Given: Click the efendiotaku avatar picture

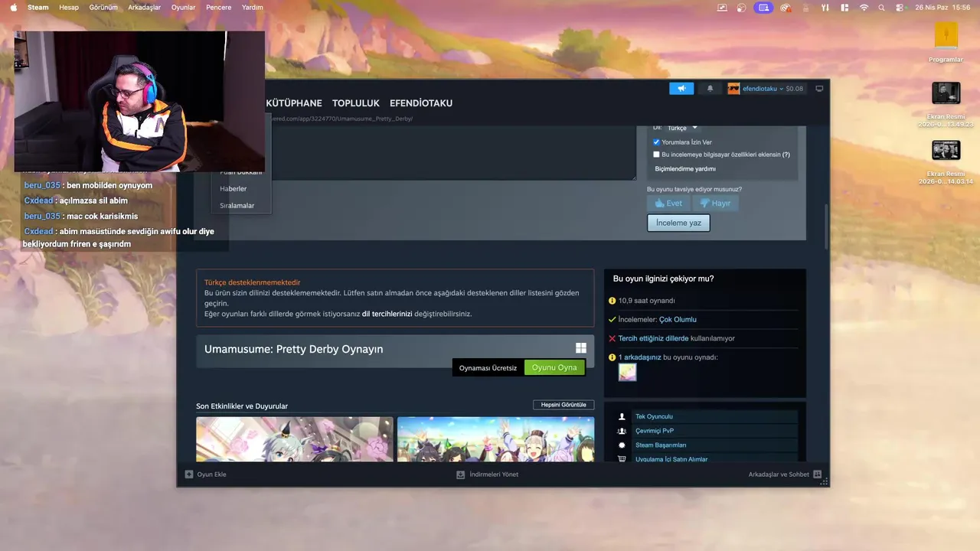Looking at the screenshot, I should pos(733,89).
